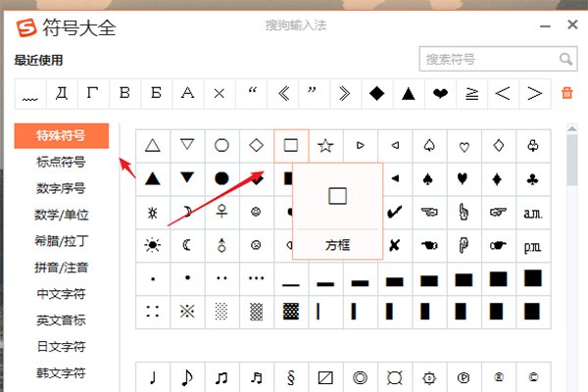
Task: Pick recent solid diamond symbol
Action: tap(377, 93)
